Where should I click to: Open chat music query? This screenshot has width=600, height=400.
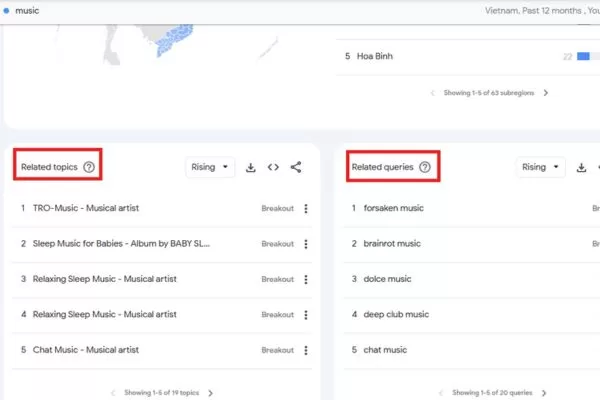click(x=385, y=349)
